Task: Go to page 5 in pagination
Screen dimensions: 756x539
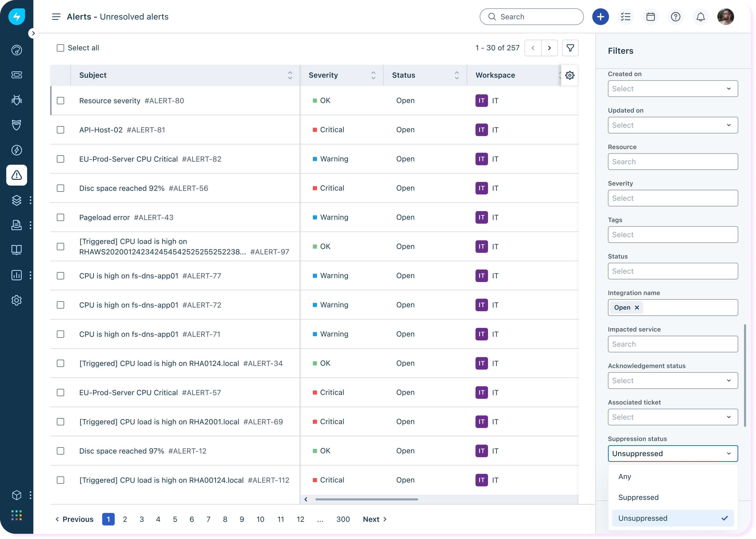Action: tap(175, 519)
